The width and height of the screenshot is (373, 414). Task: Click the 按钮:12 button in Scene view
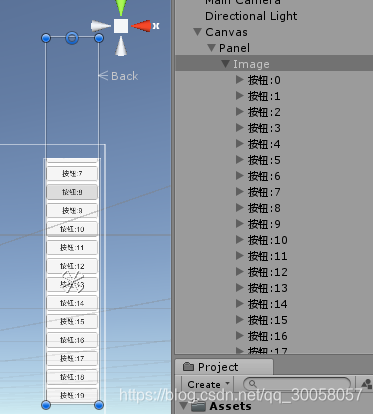(x=72, y=266)
